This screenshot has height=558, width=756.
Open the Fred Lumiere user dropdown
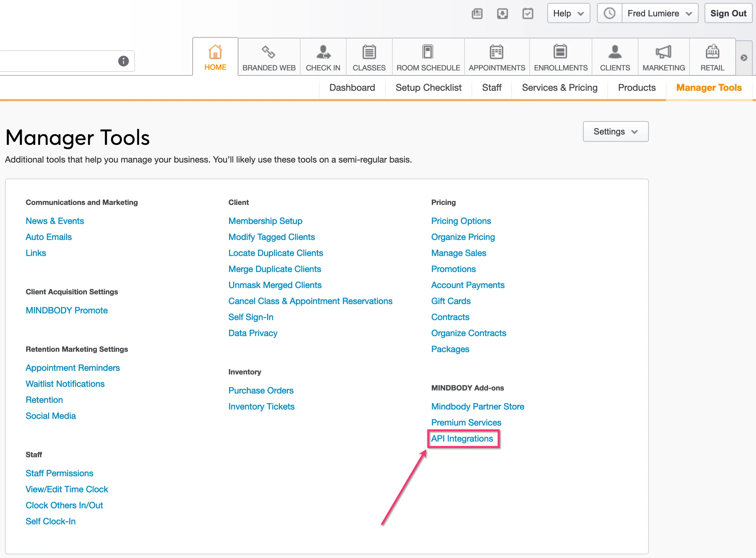pos(659,13)
